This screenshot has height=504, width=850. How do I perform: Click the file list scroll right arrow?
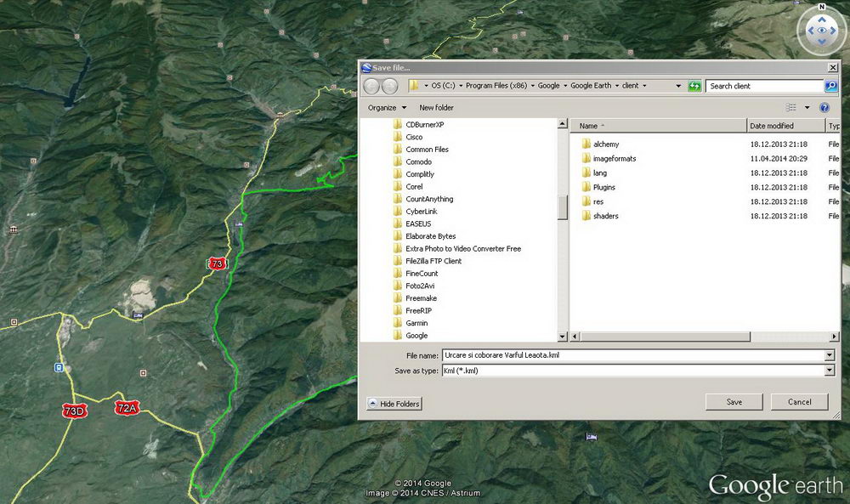pos(834,337)
